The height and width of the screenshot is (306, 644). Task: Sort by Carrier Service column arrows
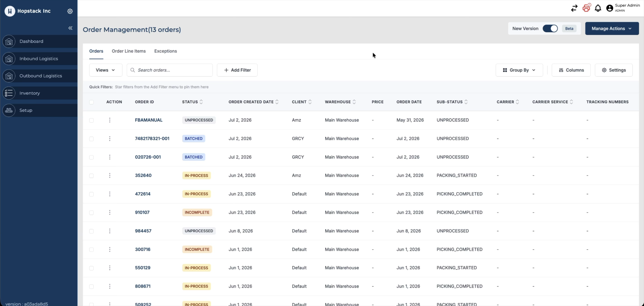point(572,102)
